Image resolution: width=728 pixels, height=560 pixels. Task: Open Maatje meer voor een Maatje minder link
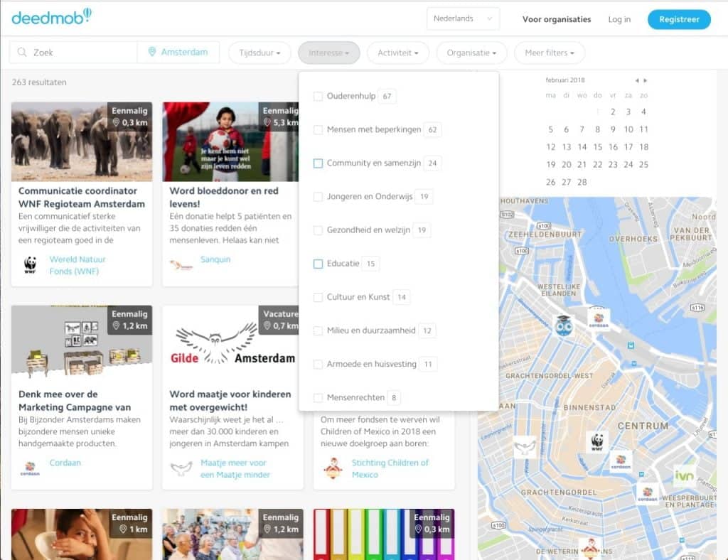pos(235,468)
